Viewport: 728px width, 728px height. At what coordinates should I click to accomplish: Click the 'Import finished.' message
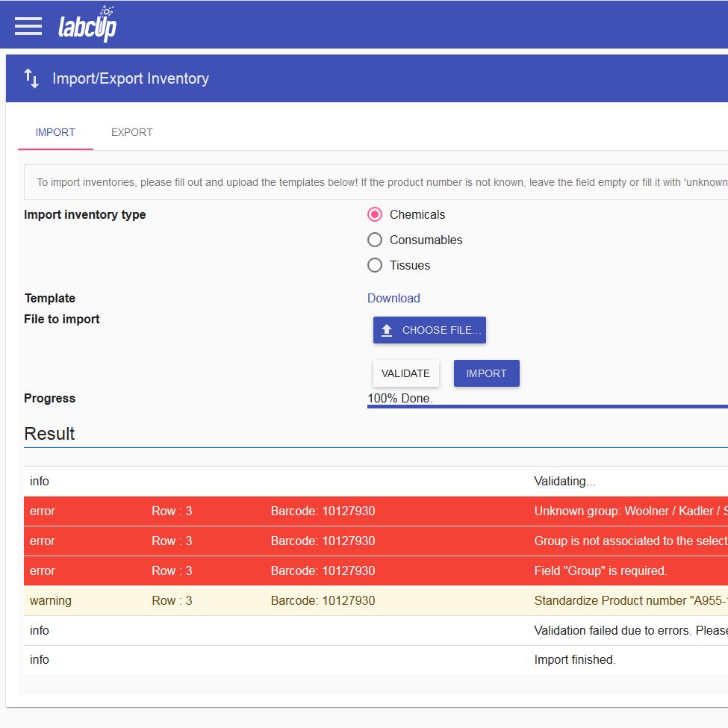click(575, 660)
